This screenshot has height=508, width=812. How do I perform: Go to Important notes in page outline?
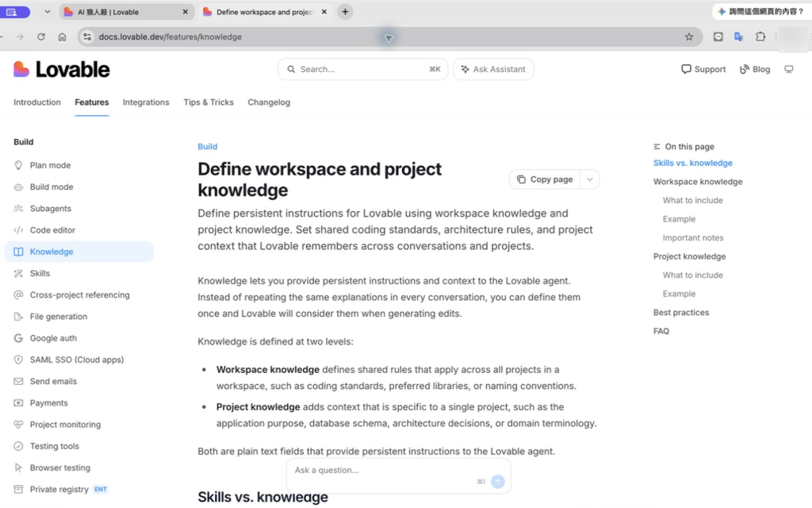coord(693,238)
